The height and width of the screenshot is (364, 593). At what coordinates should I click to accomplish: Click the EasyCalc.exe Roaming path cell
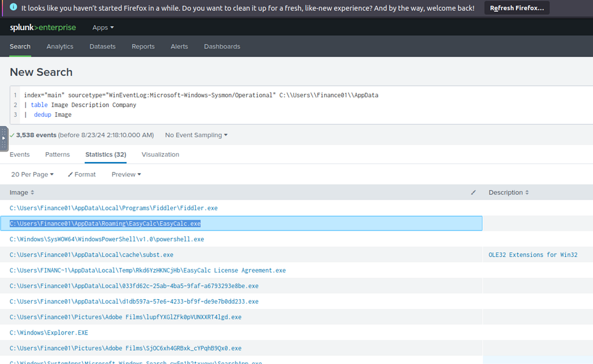pos(241,223)
